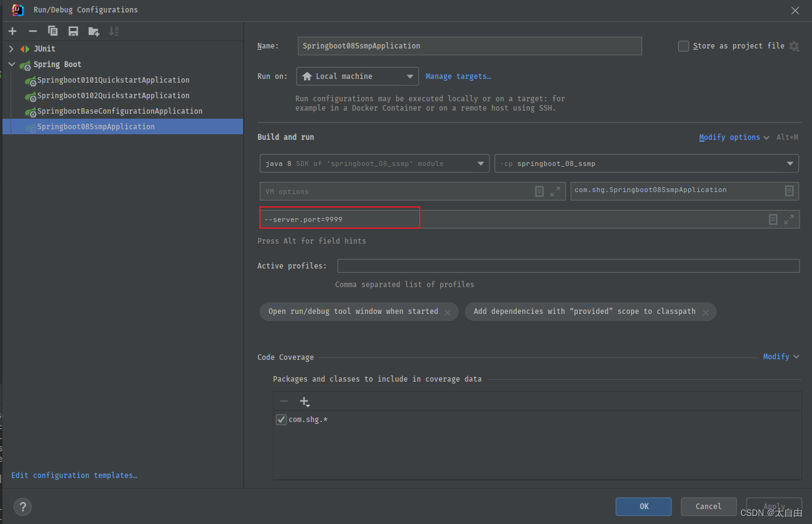Add a coverage package with plus icon
This screenshot has width=812, height=524.
tap(304, 402)
